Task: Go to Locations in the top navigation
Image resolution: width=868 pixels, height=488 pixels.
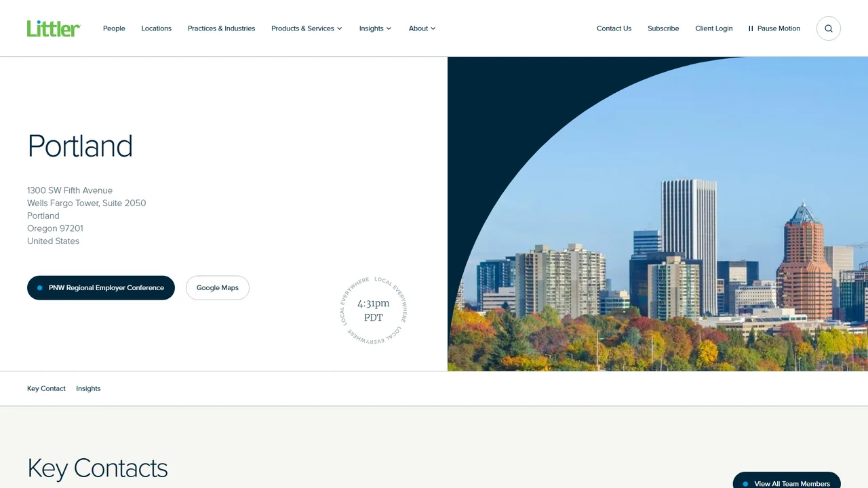Action: point(157,28)
